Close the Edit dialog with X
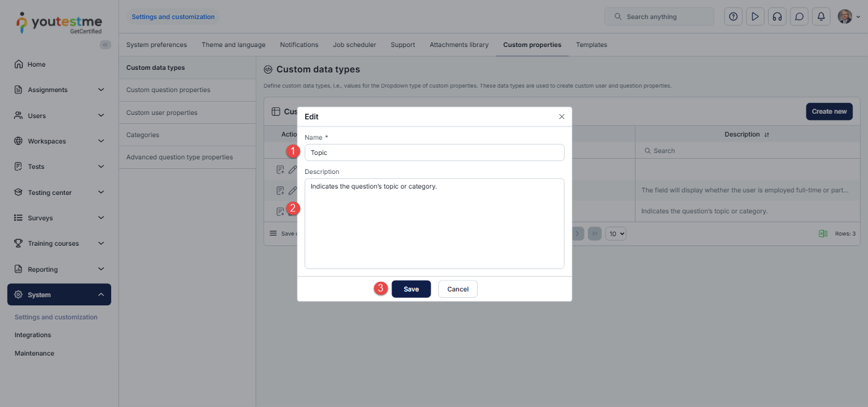The image size is (868, 407). point(562,117)
